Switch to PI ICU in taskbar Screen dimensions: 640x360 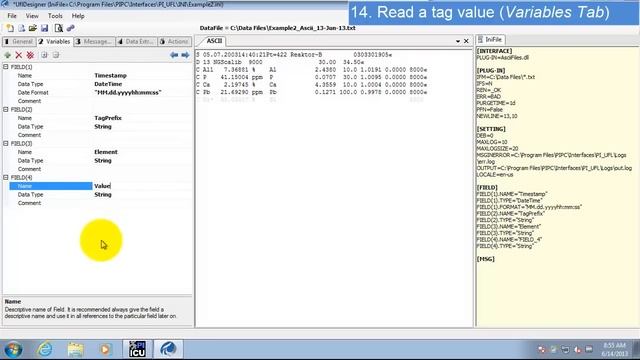coord(137,349)
